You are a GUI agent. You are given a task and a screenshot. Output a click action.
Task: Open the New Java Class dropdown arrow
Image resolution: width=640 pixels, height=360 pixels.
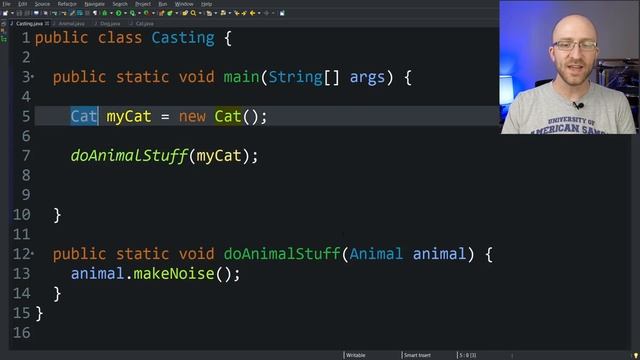177,13
